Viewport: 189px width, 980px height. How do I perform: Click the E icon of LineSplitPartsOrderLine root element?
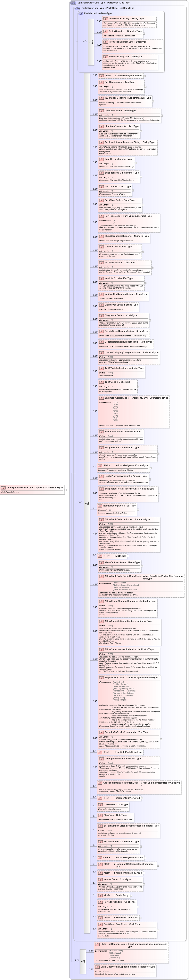3,487
